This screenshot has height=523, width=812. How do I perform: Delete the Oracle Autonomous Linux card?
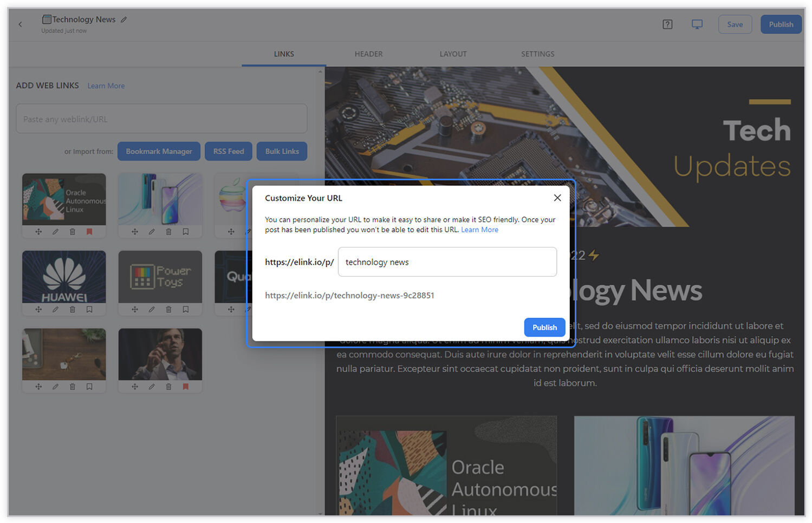pos(72,232)
